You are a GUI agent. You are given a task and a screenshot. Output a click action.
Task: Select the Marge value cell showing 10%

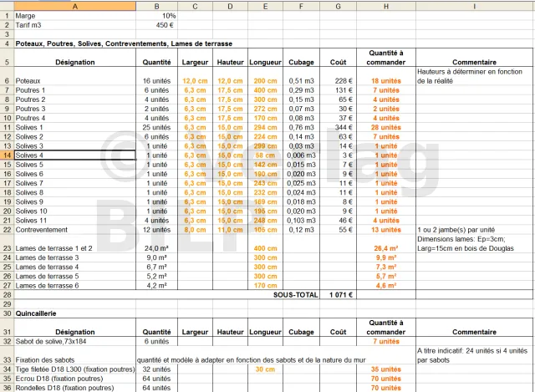click(157, 15)
